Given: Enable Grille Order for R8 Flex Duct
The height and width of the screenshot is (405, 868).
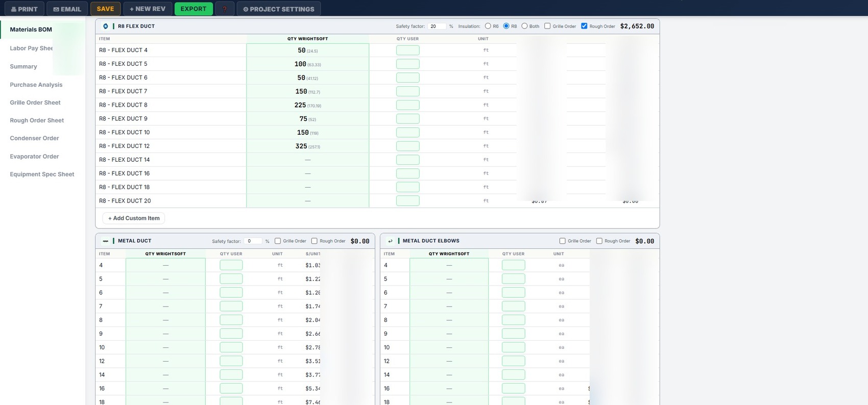Looking at the screenshot, I should click(x=547, y=26).
